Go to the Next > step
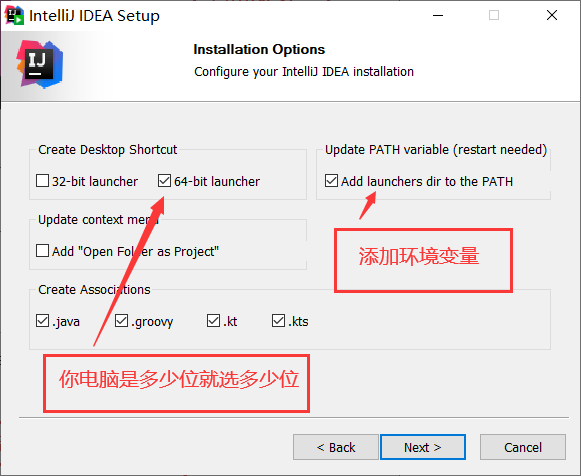 pos(423,447)
